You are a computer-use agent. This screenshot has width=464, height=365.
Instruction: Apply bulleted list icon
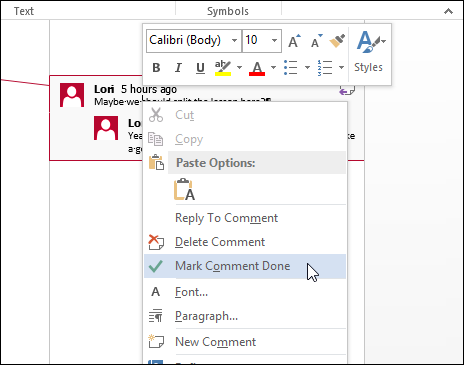coord(290,68)
